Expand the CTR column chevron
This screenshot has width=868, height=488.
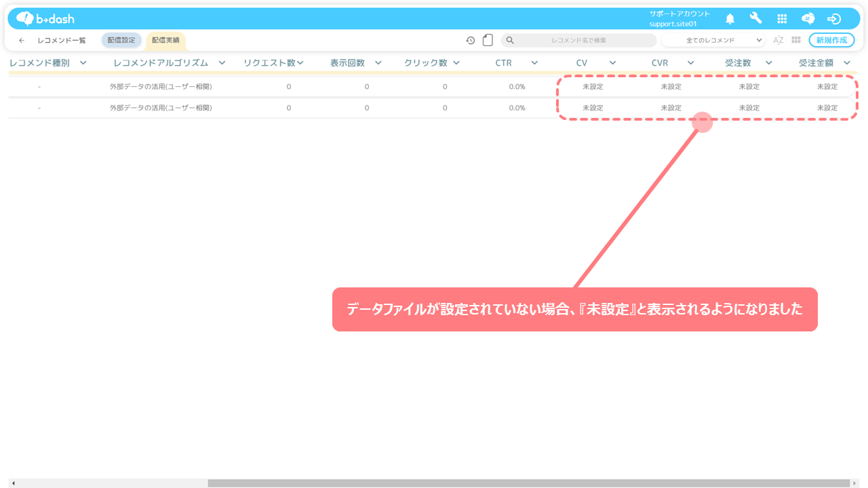coord(534,63)
